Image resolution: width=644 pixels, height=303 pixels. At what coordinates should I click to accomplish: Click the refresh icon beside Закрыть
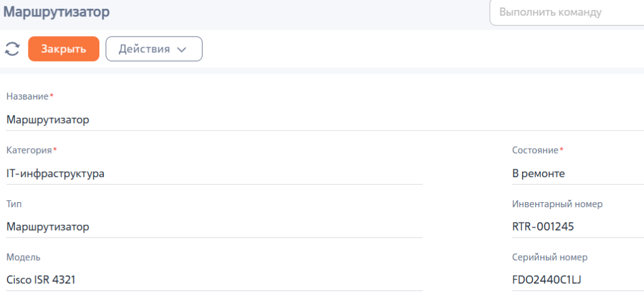(x=13, y=49)
